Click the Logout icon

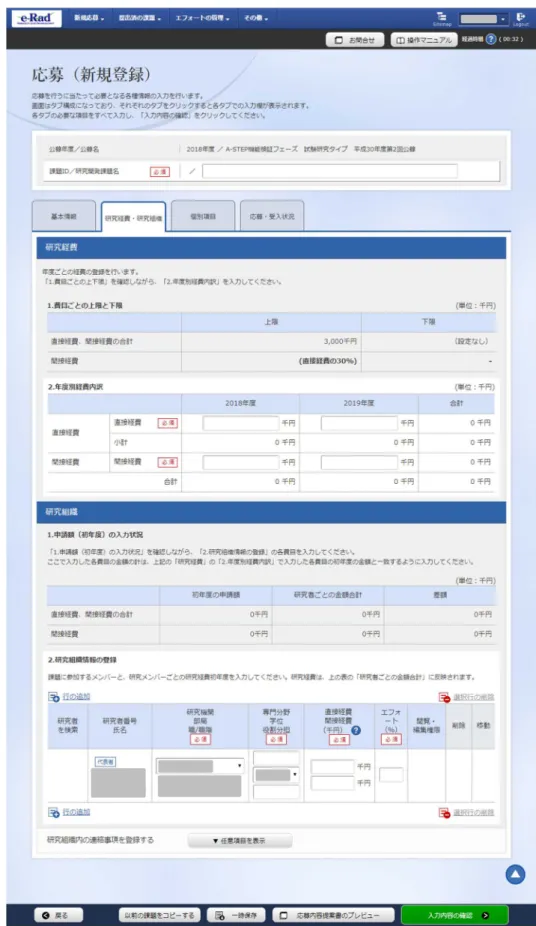point(520,18)
